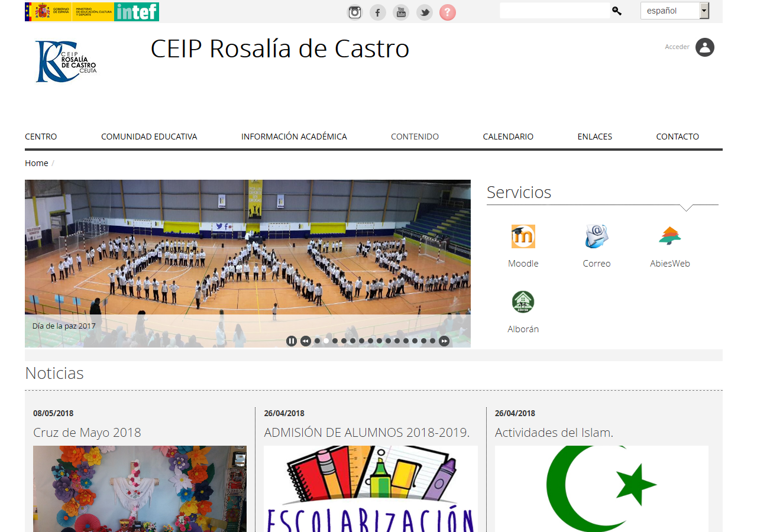Open the Alborán service icon
The image size is (757, 532).
pyautogui.click(x=523, y=302)
